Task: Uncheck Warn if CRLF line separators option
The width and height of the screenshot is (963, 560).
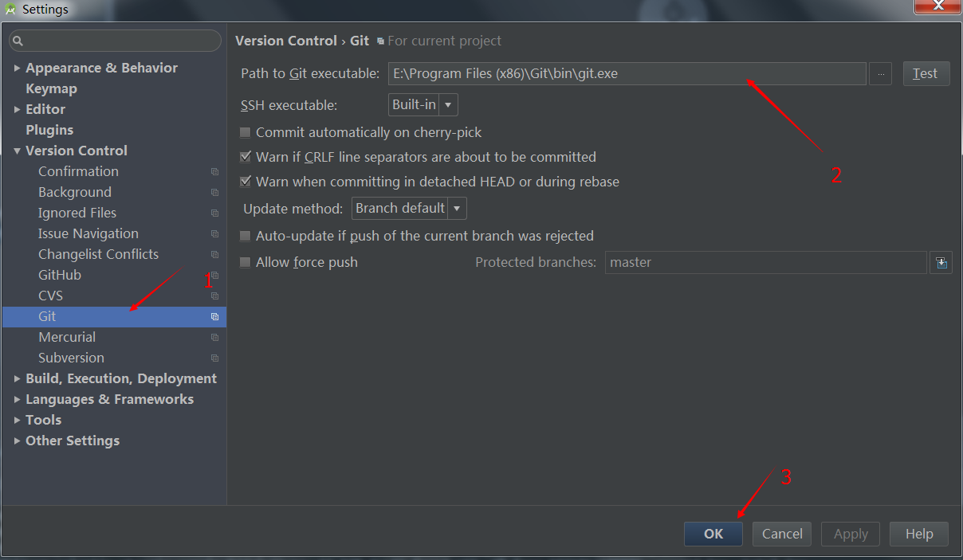Action: (246, 158)
